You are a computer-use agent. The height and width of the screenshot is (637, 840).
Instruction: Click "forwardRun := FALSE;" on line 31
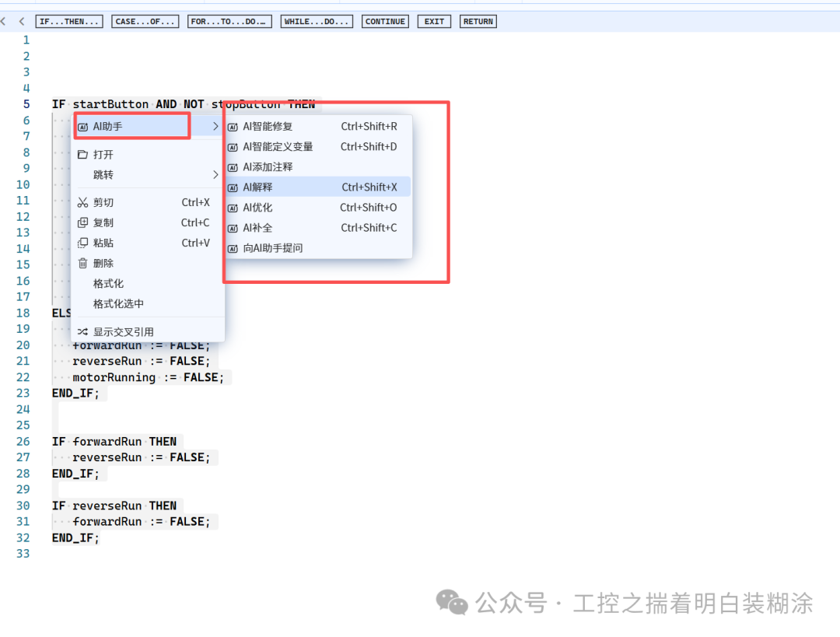point(142,522)
